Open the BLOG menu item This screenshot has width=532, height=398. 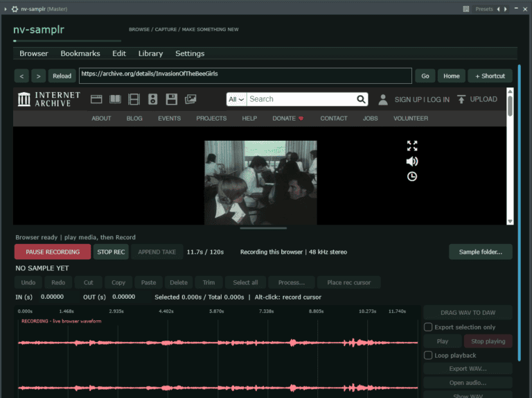point(134,118)
